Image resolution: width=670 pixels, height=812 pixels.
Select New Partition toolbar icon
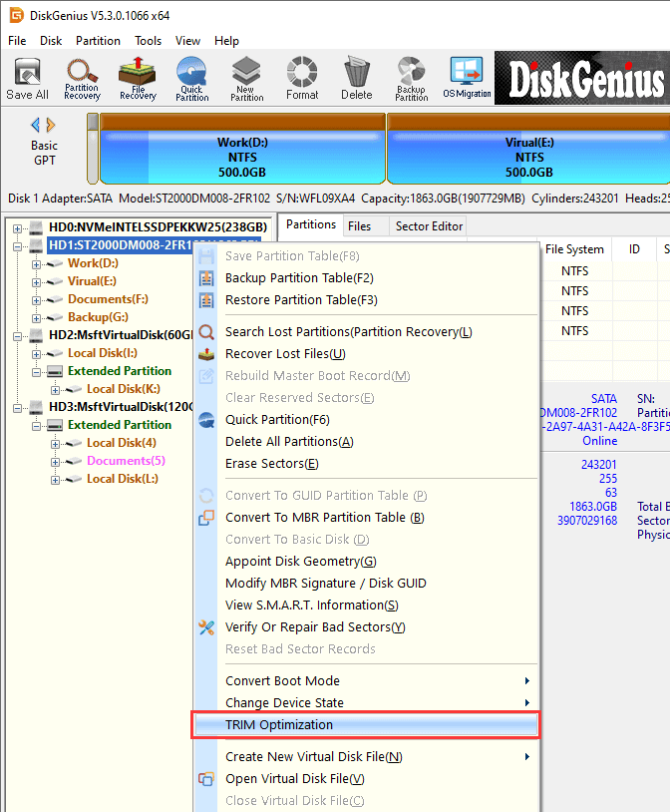coord(246,78)
